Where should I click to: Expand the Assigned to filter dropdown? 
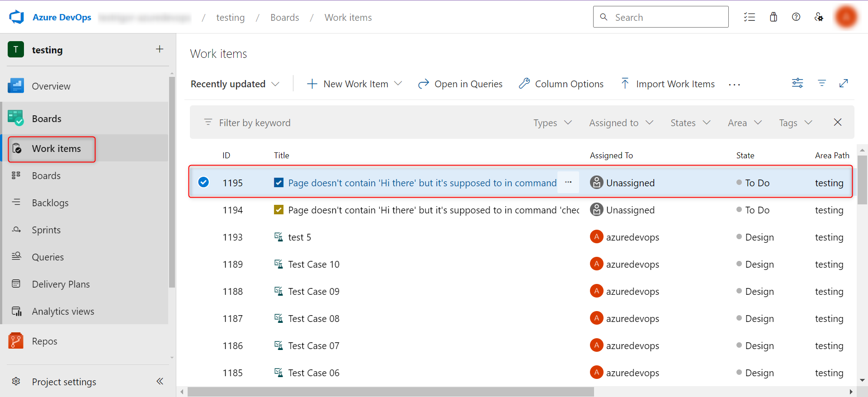[621, 123]
